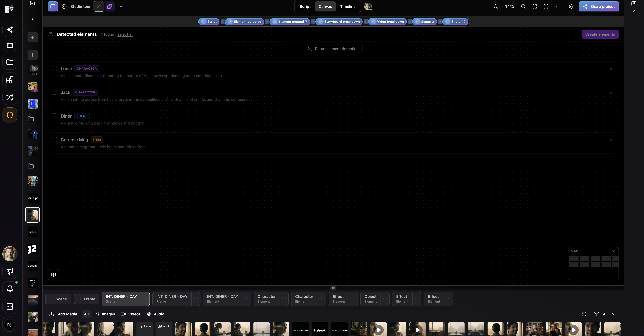Open the notifications bell icon

click(x=10, y=289)
